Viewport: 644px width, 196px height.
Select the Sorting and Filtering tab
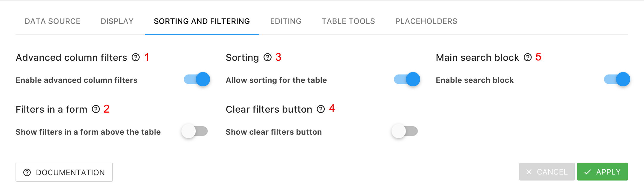click(x=202, y=21)
